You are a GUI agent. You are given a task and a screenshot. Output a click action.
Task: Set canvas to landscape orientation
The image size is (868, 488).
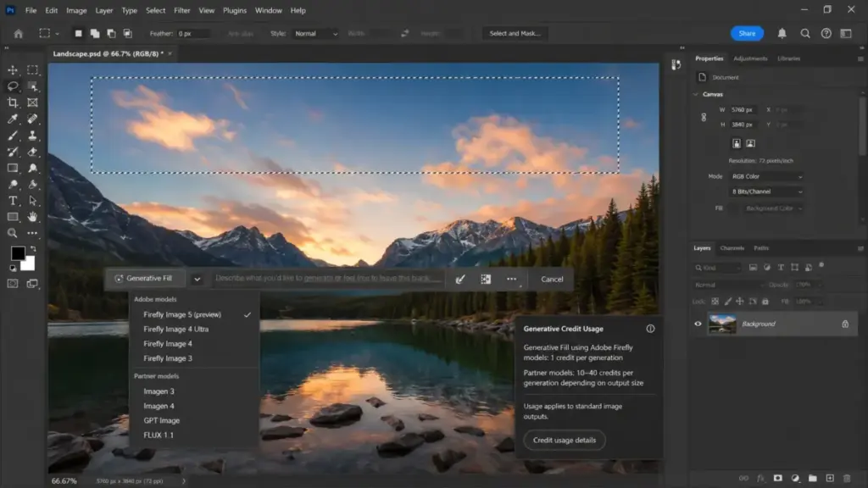[x=750, y=143]
